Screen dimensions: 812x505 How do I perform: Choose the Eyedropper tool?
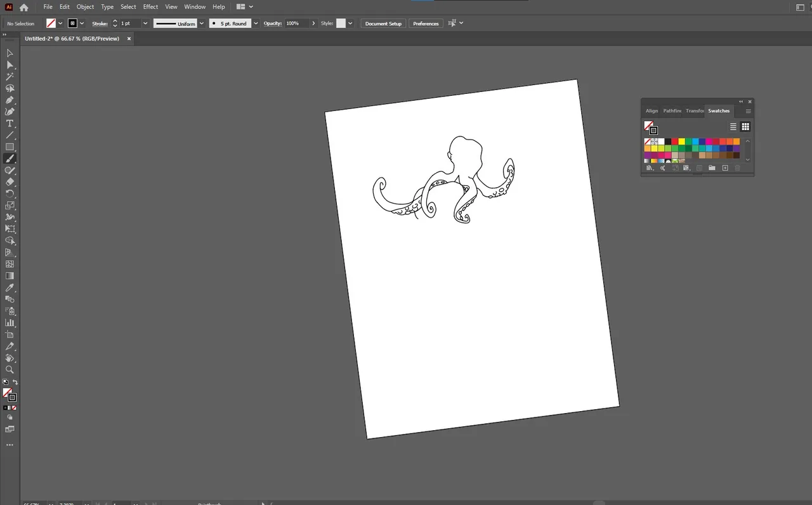(10, 288)
